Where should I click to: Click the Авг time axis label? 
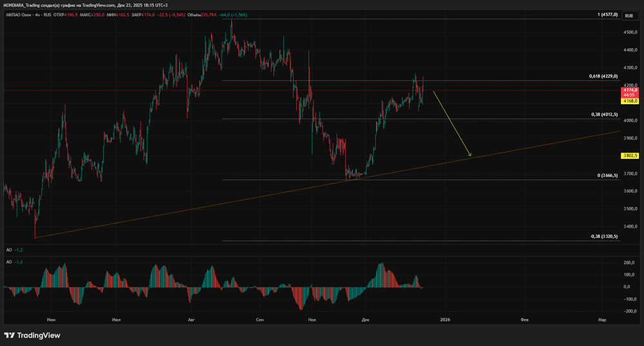(191, 320)
